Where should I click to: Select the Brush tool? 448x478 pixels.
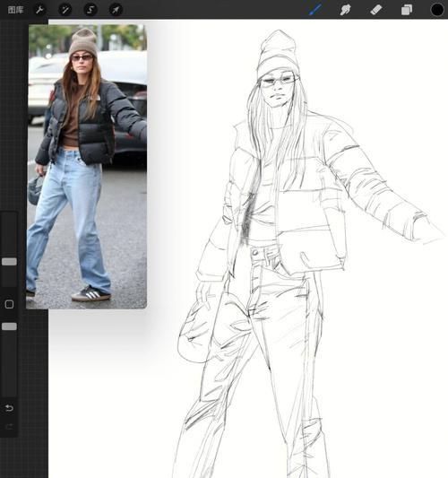315,10
